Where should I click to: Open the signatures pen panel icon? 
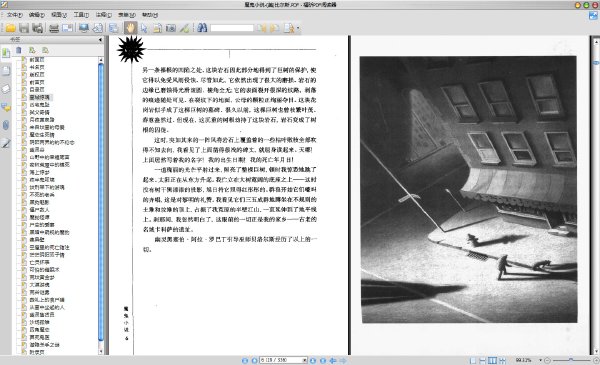point(6,143)
